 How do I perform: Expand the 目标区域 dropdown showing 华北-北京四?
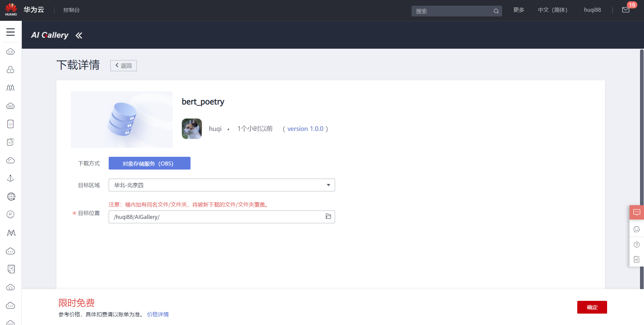[222, 185]
